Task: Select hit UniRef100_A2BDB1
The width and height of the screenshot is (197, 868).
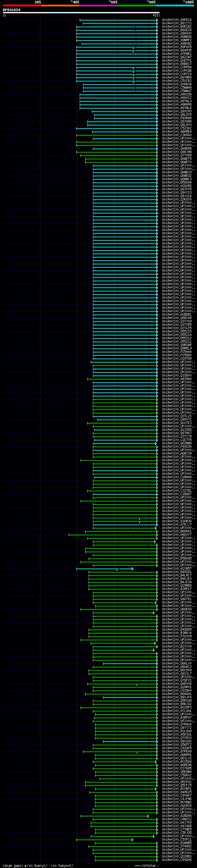Action: [x=176, y=314]
